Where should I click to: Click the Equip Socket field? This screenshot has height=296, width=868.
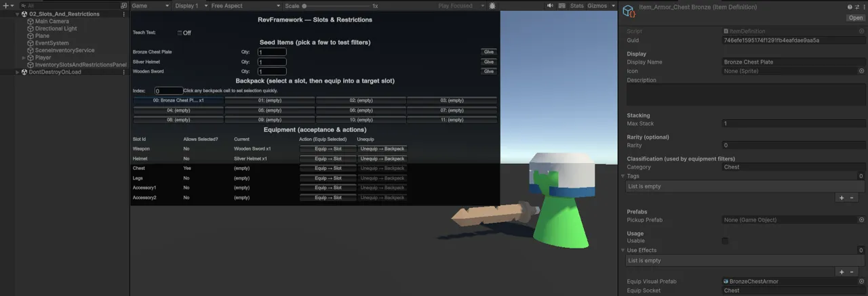click(x=793, y=291)
